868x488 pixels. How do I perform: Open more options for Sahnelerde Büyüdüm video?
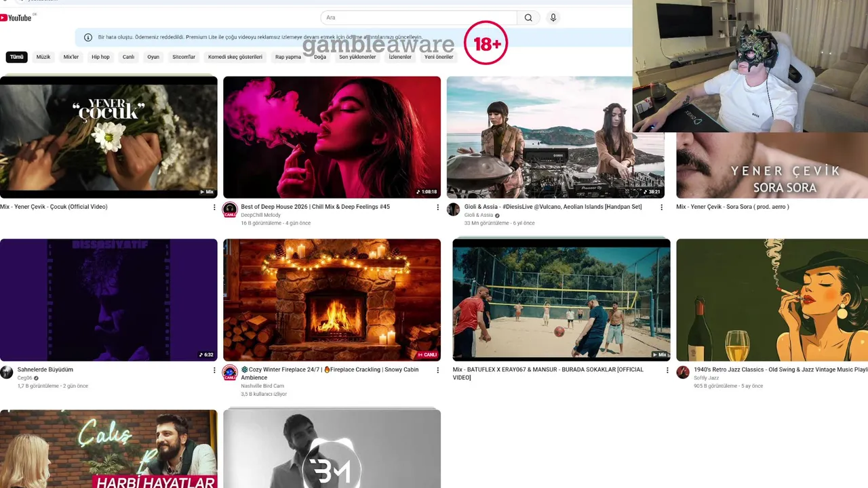point(214,370)
